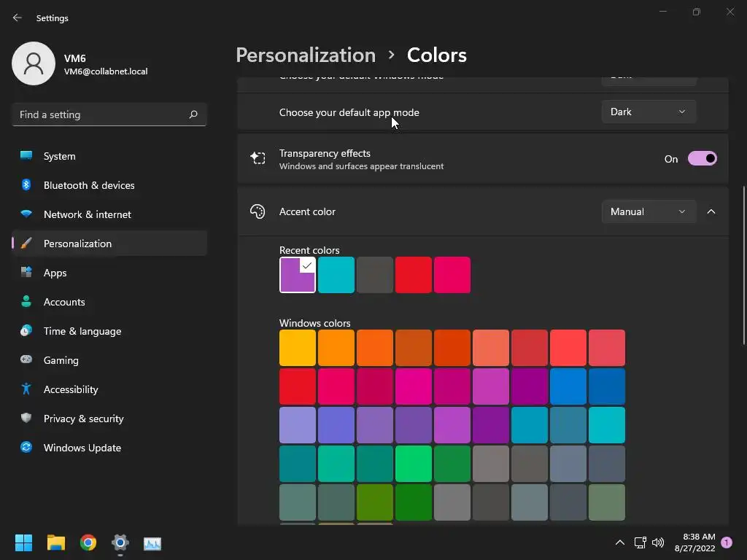Click the search magnifier icon

click(193, 114)
